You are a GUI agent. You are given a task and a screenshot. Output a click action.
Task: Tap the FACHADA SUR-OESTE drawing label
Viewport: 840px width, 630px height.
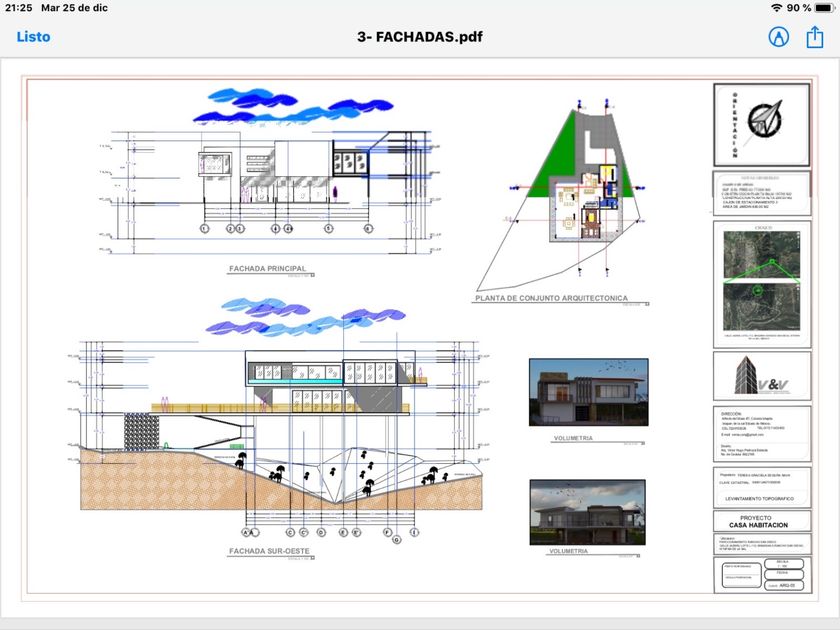tap(269, 551)
